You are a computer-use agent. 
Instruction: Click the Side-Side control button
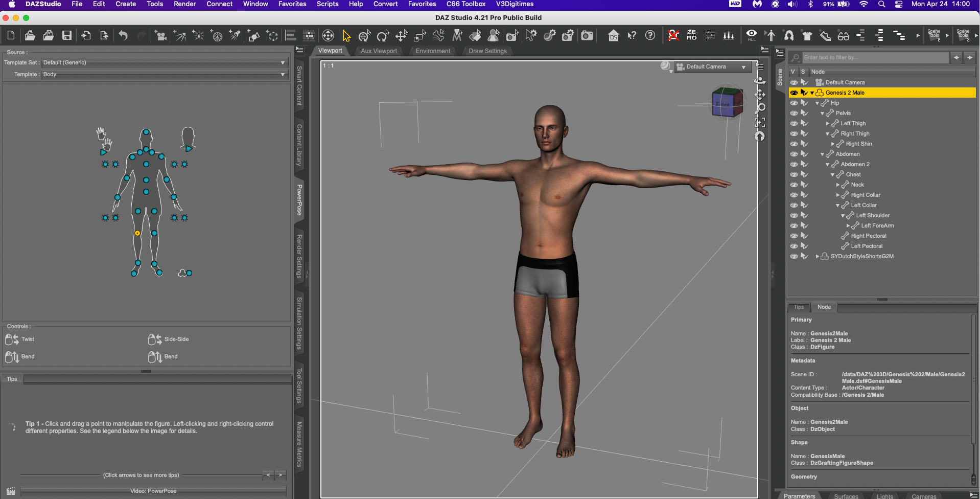coord(168,339)
